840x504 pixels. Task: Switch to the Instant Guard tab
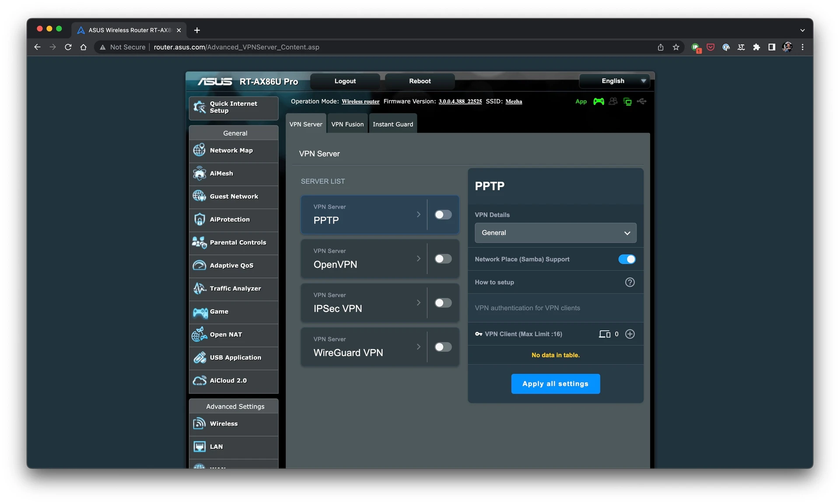point(393,124)
